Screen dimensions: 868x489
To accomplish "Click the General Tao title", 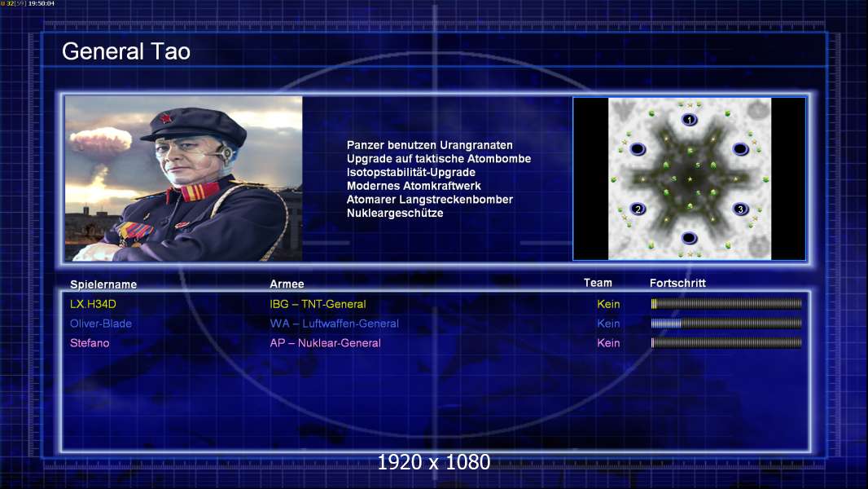I will tap(126, 51).
